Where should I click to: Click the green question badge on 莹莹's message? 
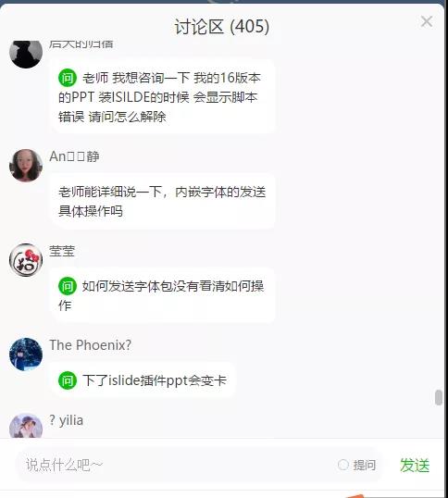[68, 286]
